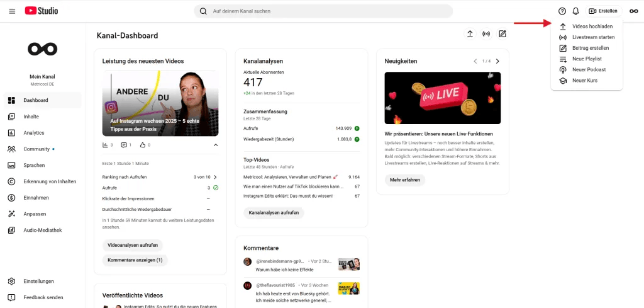Click the channel logo in sidebar
Image resolution: width=644 pixels, height=308 pixels.
click(42, 49)
